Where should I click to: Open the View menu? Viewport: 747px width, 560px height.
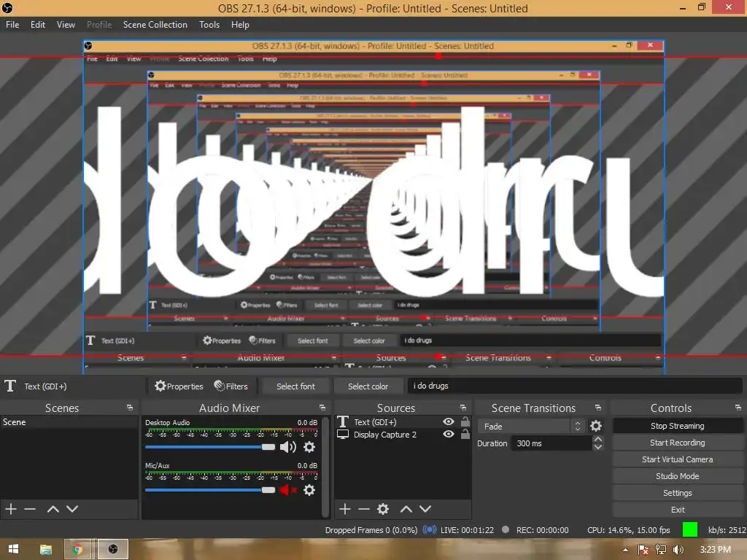point(66,25)
